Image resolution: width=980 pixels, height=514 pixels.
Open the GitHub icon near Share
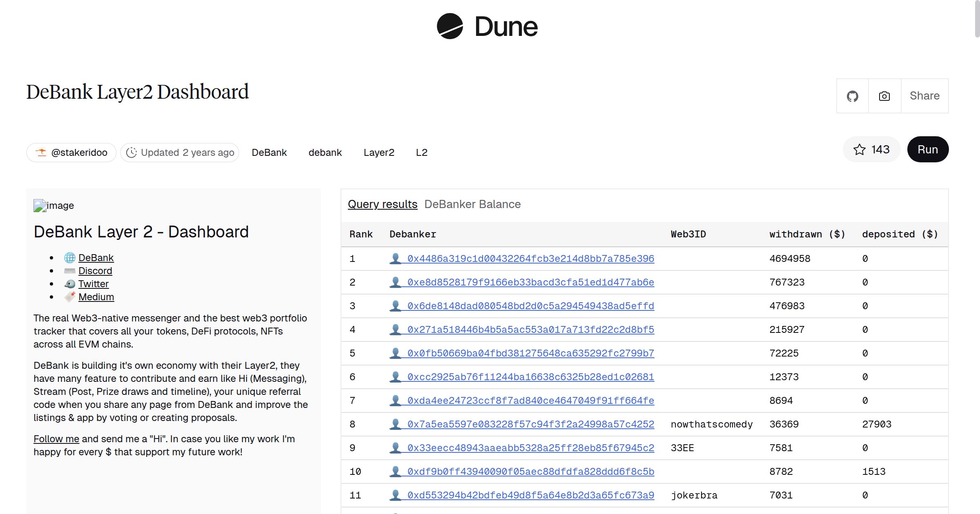point(853,96)
